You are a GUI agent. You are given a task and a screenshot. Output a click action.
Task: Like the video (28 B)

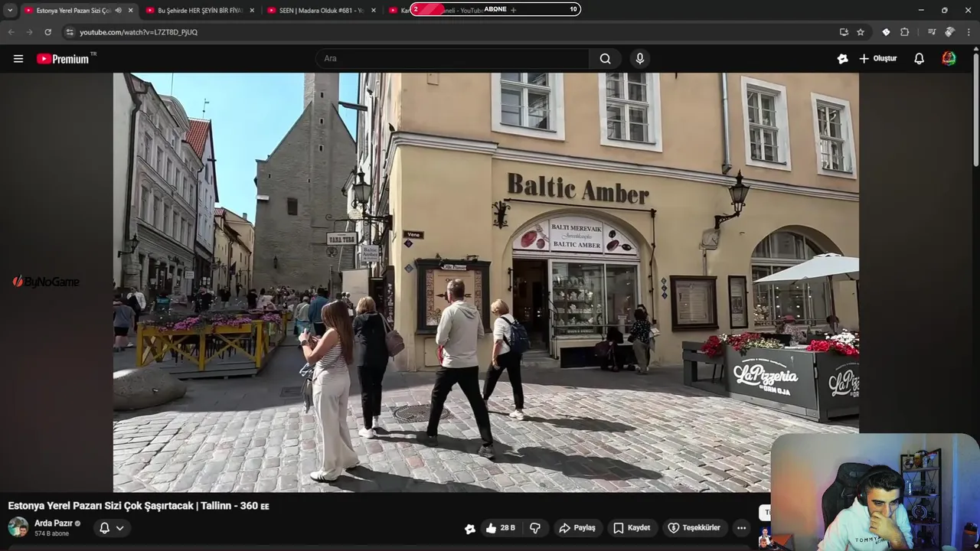[x=501, y=528]
